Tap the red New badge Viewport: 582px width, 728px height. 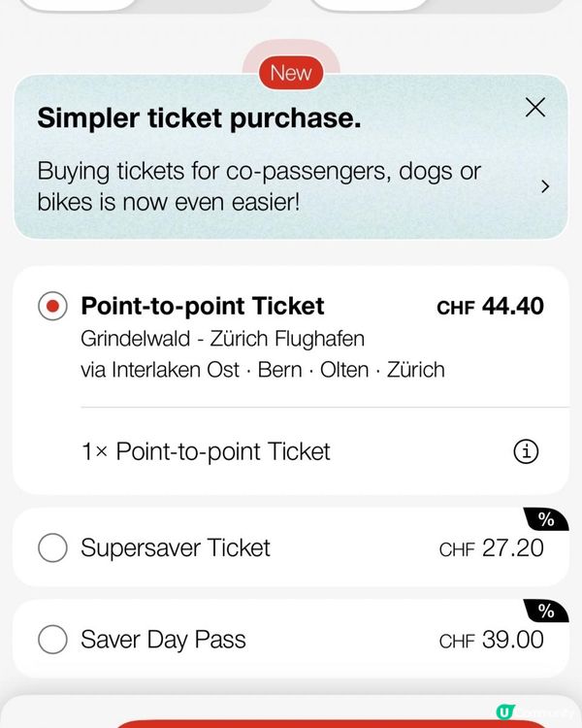point(291,73)
